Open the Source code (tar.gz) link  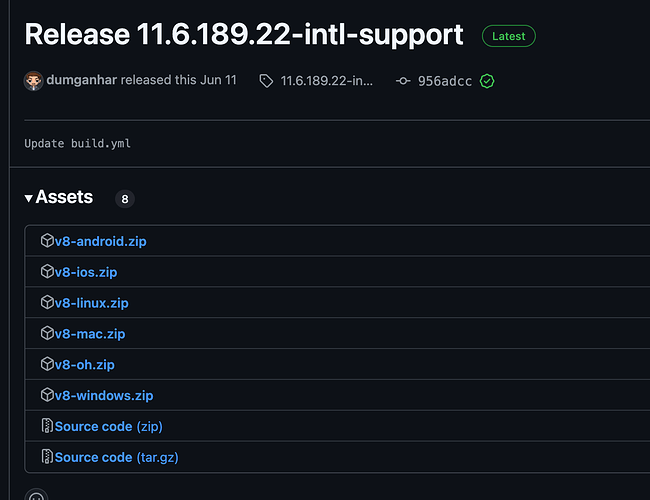116,458
